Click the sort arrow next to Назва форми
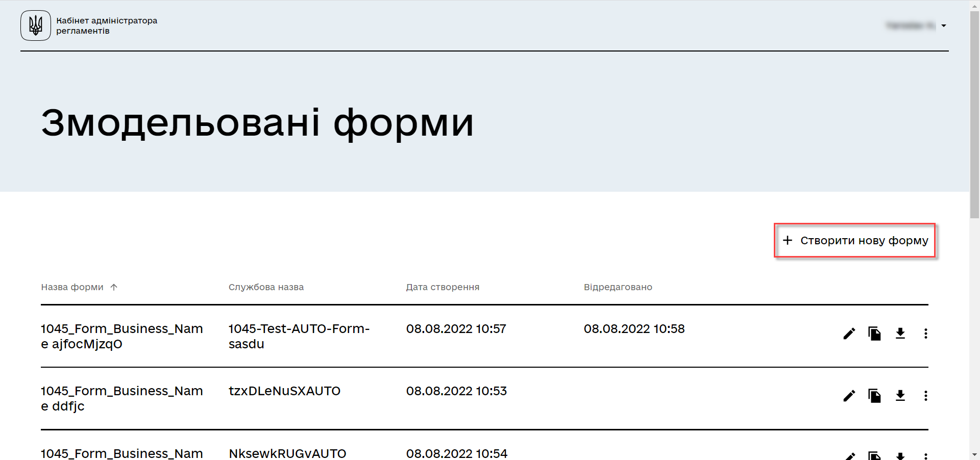Screen dimensions: 980x460 (x=114, y=287)
